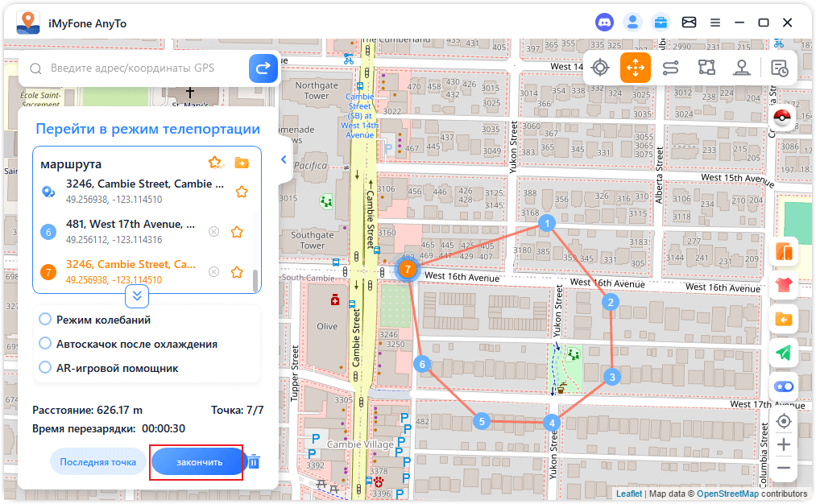Favorite the whole route with star icon
The image size is (816, 504).
pos(215,163)
